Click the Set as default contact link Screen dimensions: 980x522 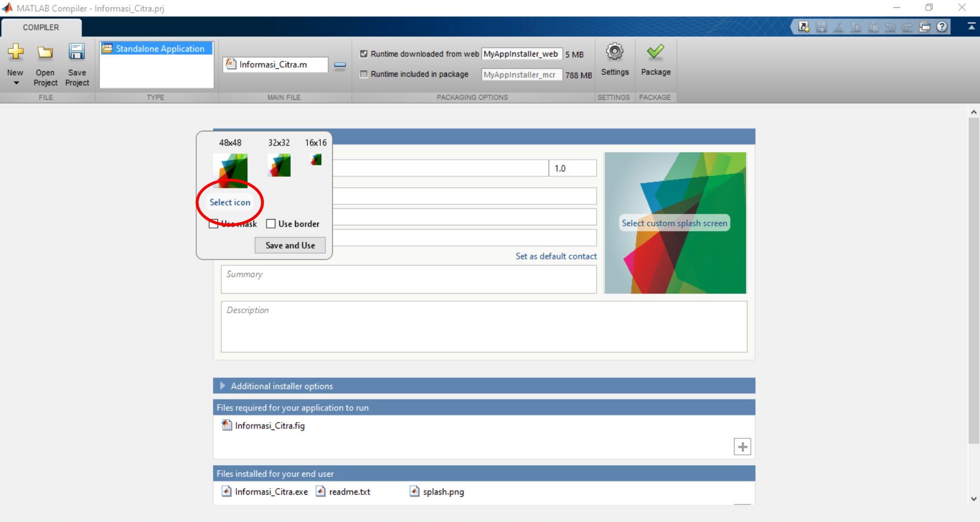556,256
